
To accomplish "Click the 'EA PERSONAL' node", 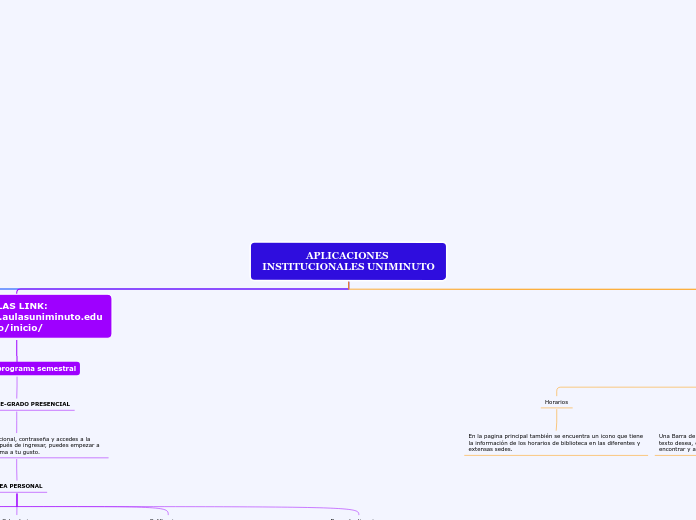I will 21,486.
